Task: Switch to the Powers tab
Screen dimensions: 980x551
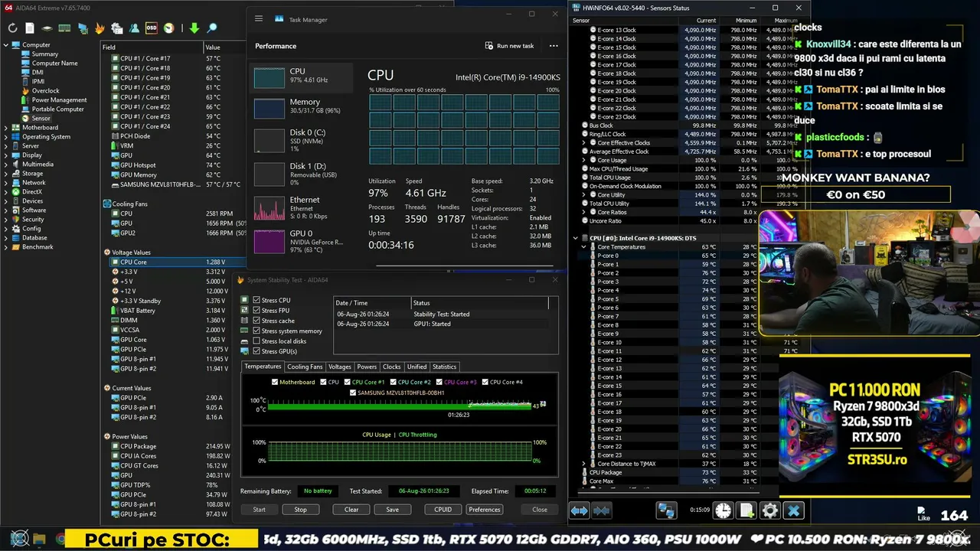Action: click(367, 367)
